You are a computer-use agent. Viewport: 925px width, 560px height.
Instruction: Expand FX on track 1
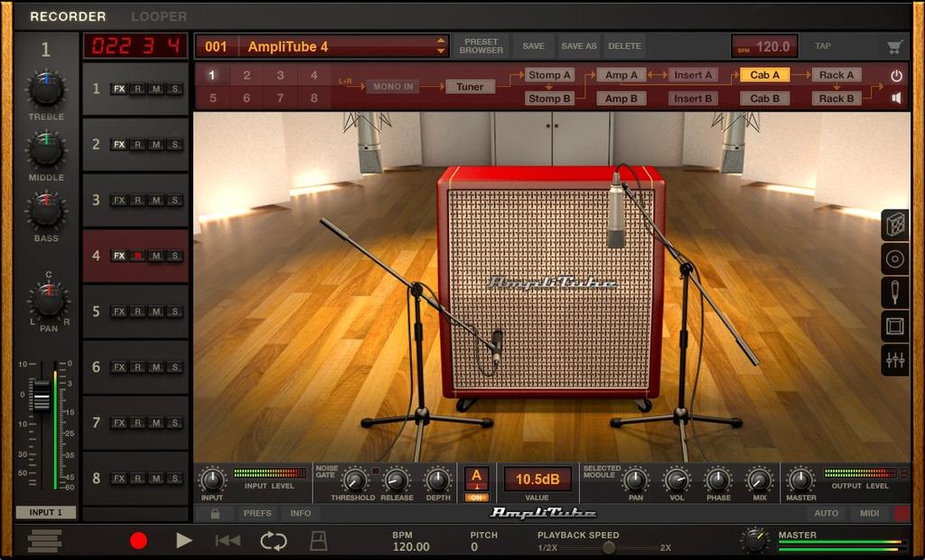click(x=118, y=88)
